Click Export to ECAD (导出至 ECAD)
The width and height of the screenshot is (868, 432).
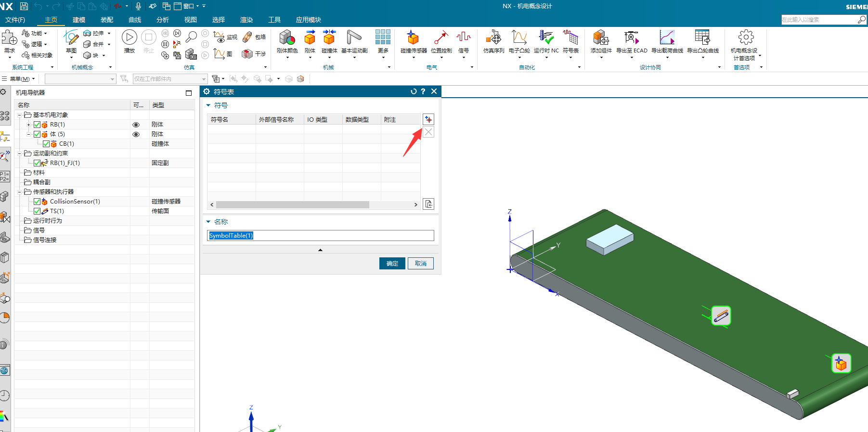632,41
